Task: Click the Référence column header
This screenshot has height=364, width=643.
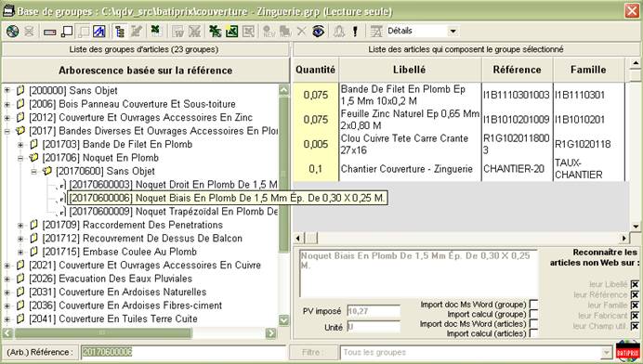Action: pyautogui.click(x=518, y=70)
